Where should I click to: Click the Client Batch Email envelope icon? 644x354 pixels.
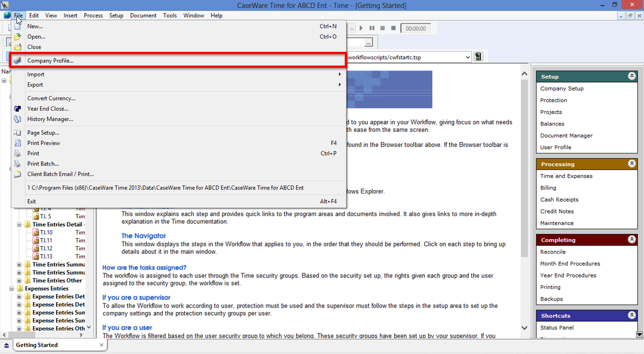(17, 174)
